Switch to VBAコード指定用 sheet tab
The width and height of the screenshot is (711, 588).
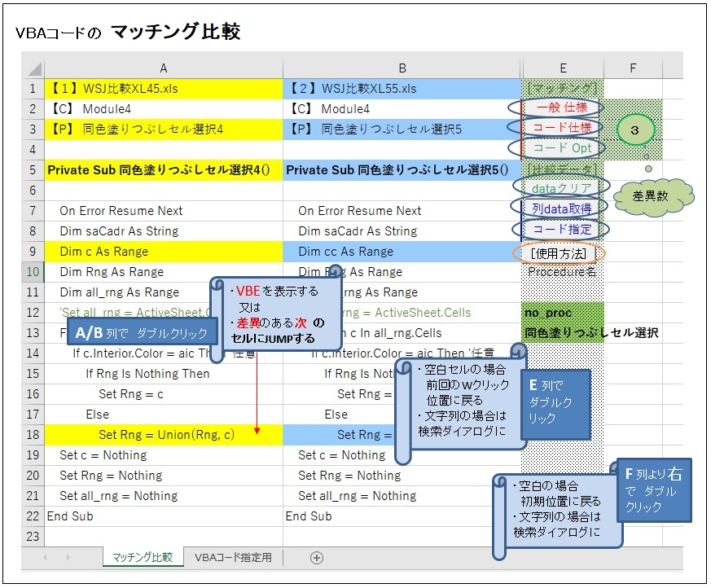(x=232, y=558)
